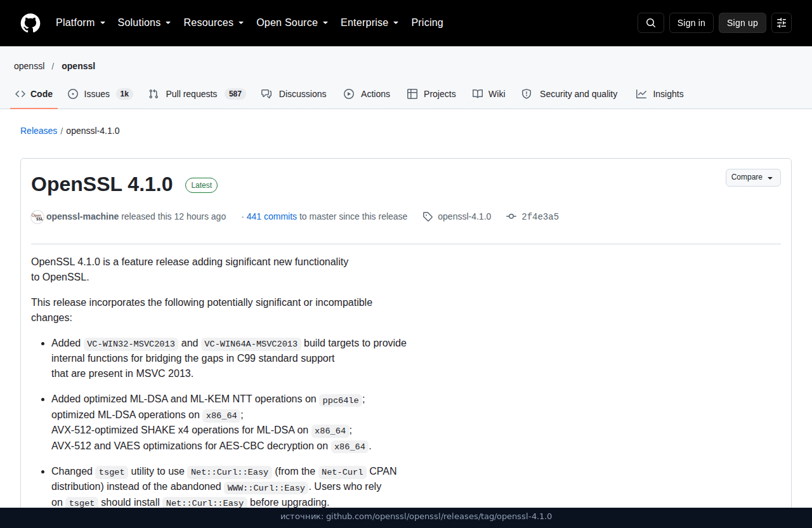Open Security and quality tab
The height and width of the screenshot is (528, 812).
[570, 94]
